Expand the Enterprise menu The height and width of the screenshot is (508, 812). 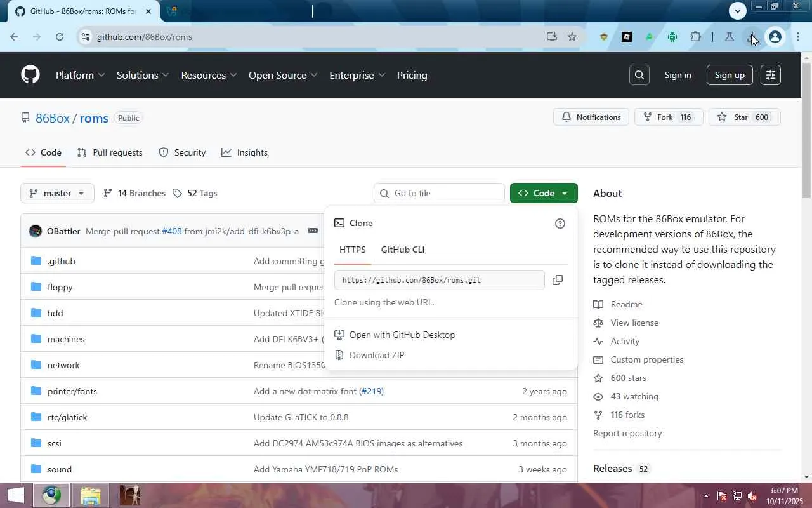tap(357, 75)
